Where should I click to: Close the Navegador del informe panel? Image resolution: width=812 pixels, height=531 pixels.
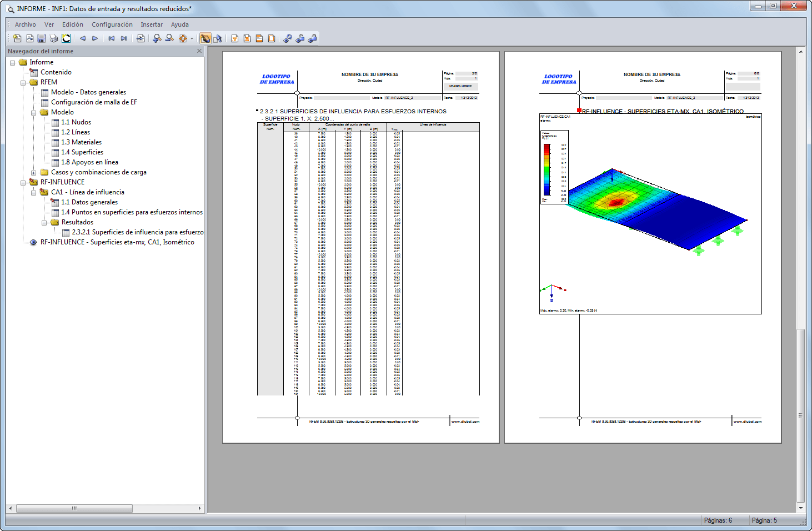[199, 51]
